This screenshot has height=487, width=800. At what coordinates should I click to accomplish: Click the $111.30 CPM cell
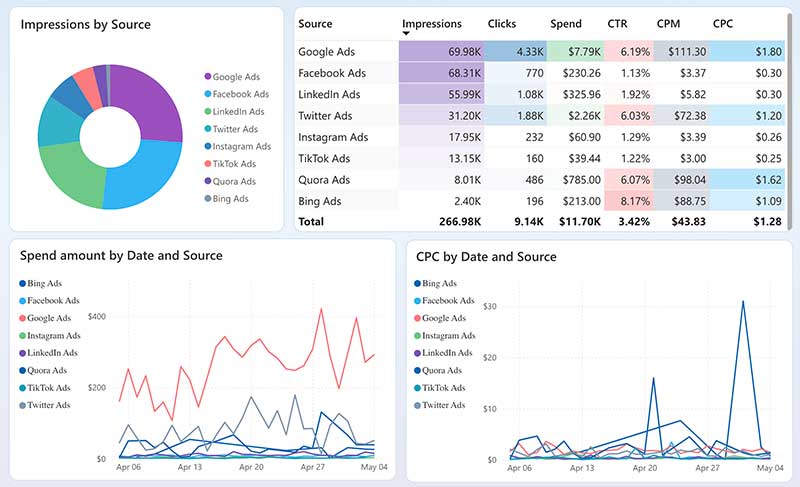(681, 52)
